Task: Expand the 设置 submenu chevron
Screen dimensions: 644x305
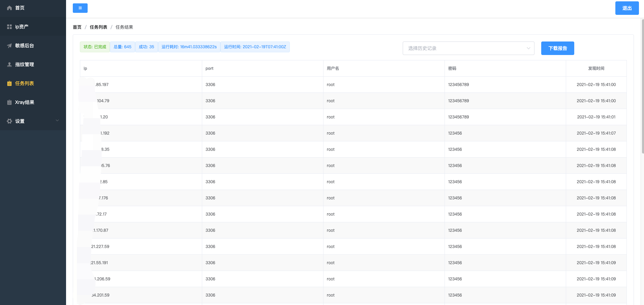Action: click(x=57, y=120)
